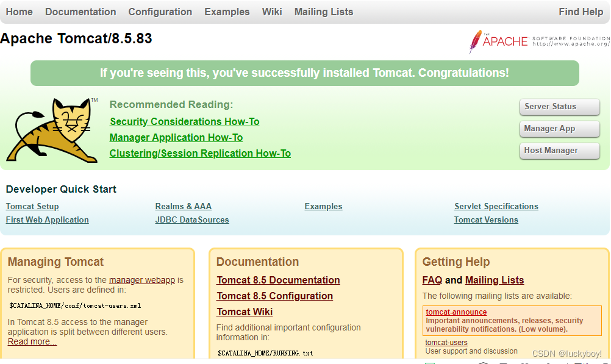Viewport: 611px width, 364px height.
Task: Go to Examples in top navigation
Action: 227,12
